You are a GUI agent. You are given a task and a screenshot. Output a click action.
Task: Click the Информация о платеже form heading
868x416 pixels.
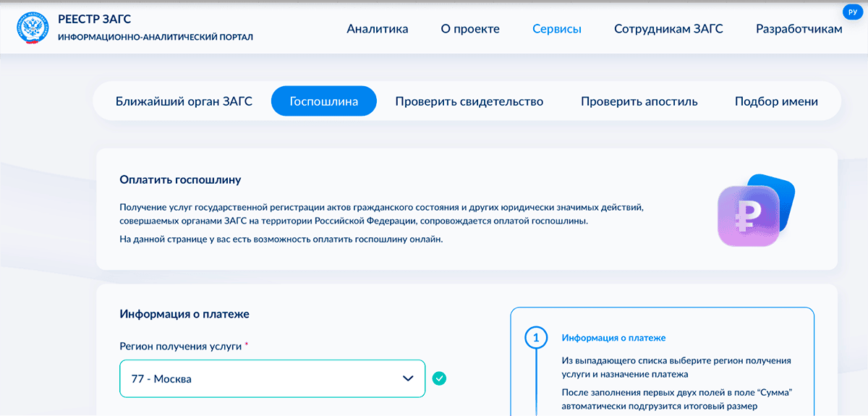[x=184, y=314]
